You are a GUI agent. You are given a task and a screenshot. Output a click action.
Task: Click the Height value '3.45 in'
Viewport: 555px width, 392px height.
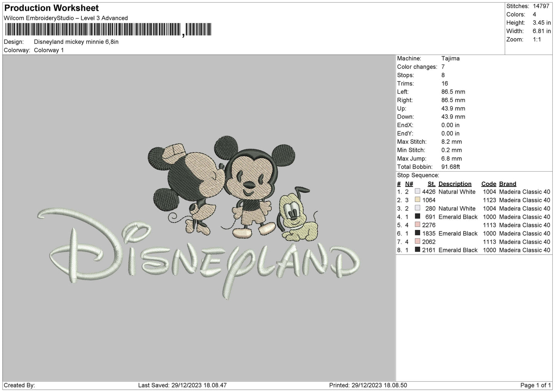click(542, 23)
